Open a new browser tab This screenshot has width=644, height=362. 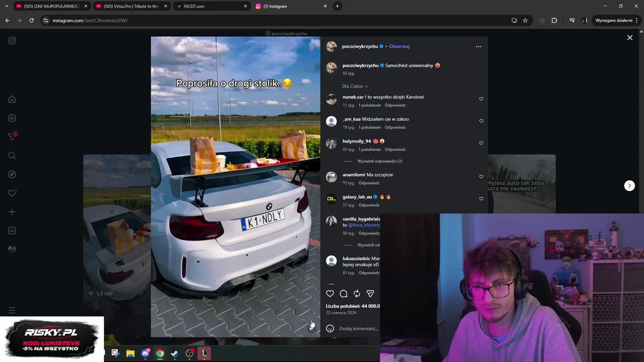[337, 6]
